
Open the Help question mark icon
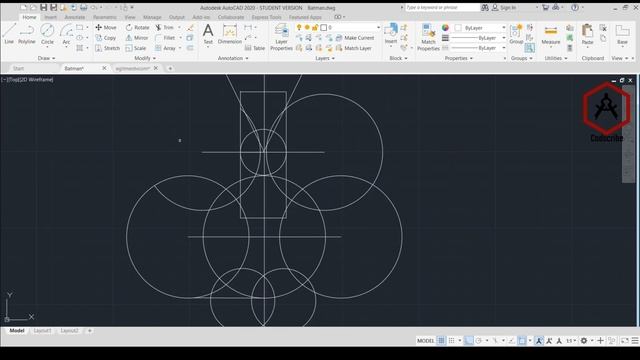[x=575, y=7]
